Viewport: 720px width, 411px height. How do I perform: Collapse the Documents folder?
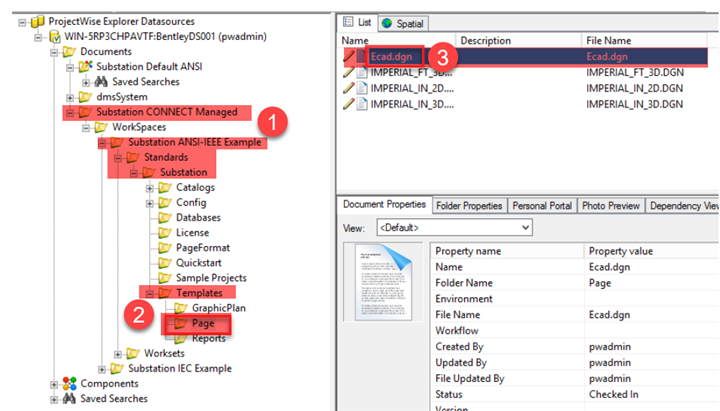click(x=54, y=52)
